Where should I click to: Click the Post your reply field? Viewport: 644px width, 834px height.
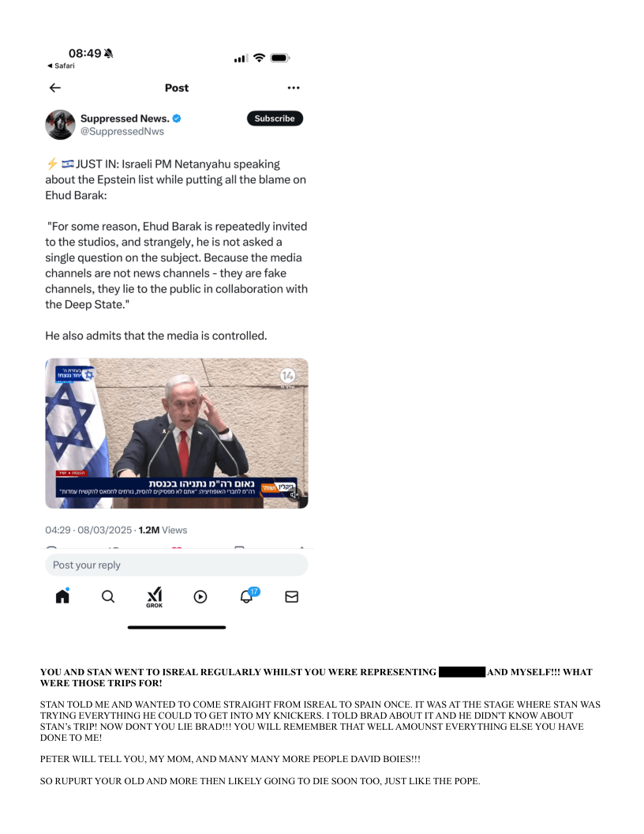click(x=177, y=565)
